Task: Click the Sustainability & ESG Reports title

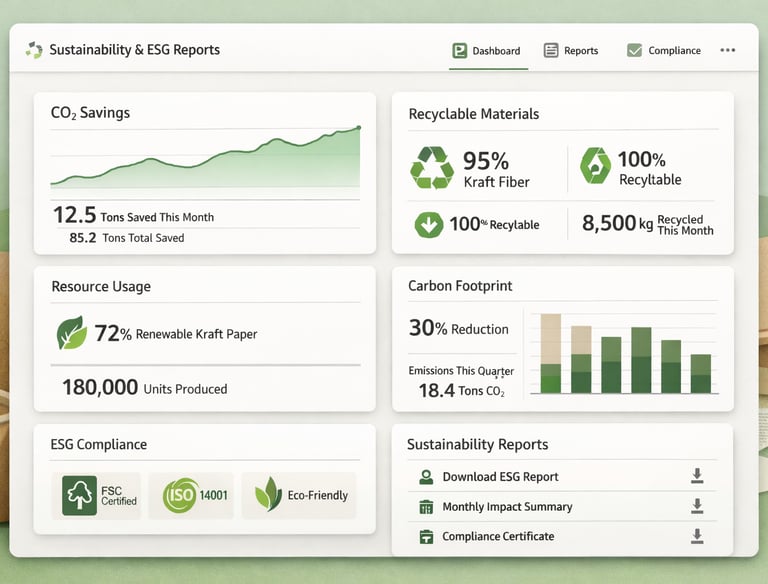Action: tap(135, 50)
